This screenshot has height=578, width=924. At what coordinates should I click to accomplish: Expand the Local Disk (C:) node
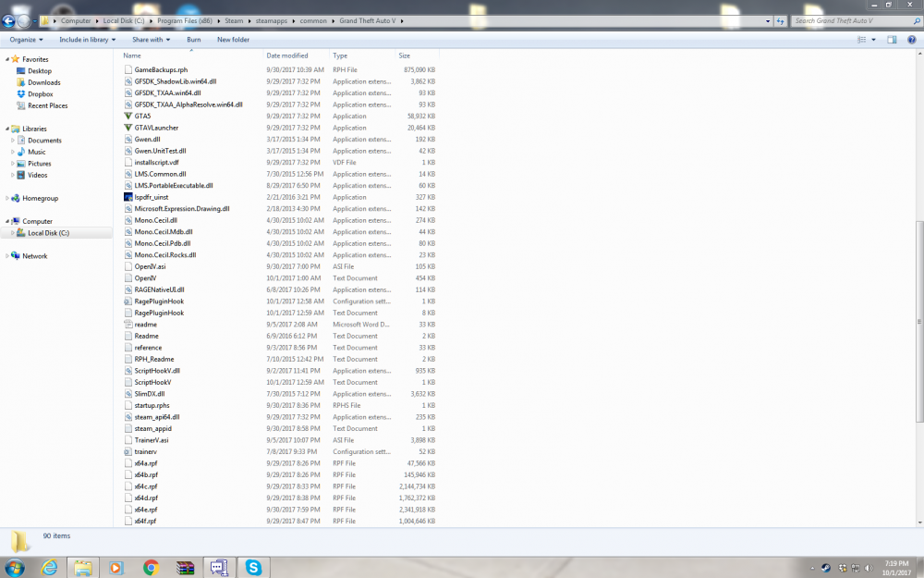(13, 233)
